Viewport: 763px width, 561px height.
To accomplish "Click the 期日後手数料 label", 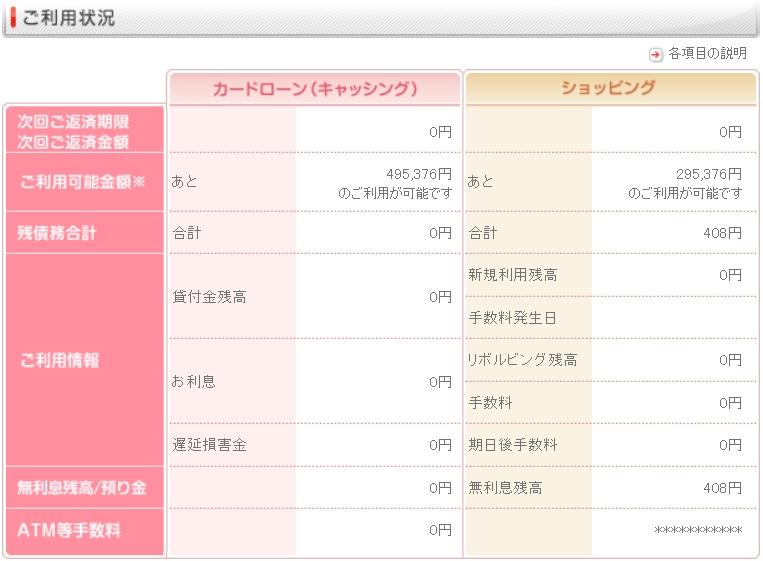I will 513,445.
